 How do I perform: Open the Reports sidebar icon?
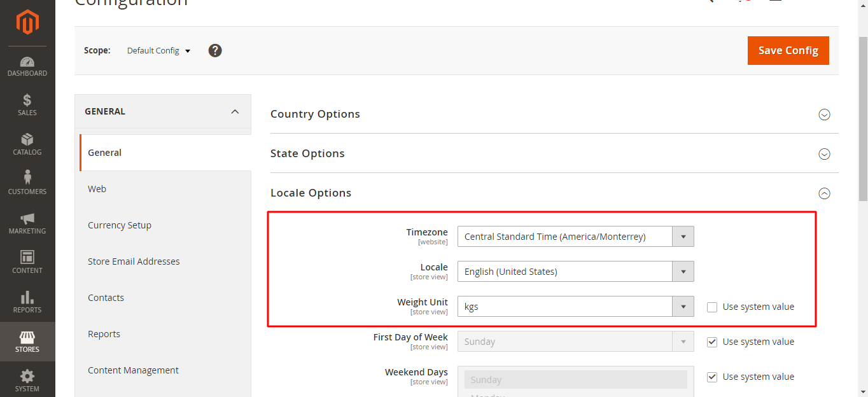pos(27,299)
